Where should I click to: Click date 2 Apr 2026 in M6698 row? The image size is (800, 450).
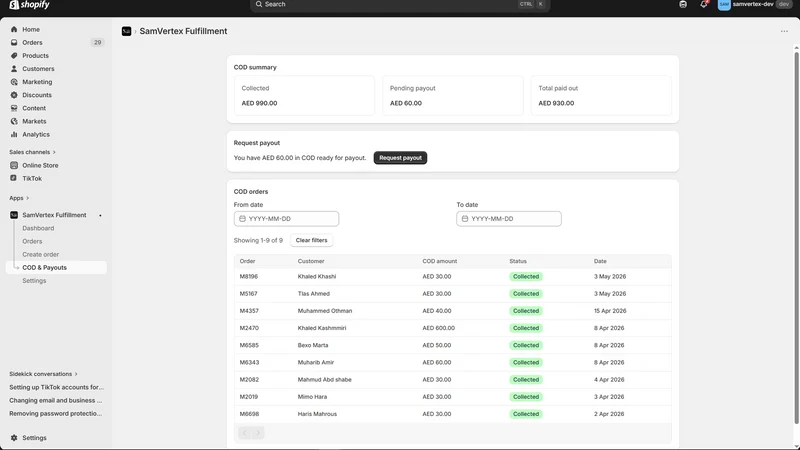click(609, 414)
